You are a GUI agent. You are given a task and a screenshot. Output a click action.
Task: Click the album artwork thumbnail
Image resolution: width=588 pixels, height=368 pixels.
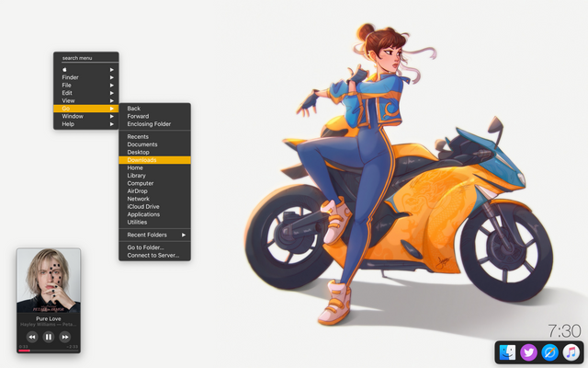click(x=49, y=280)
